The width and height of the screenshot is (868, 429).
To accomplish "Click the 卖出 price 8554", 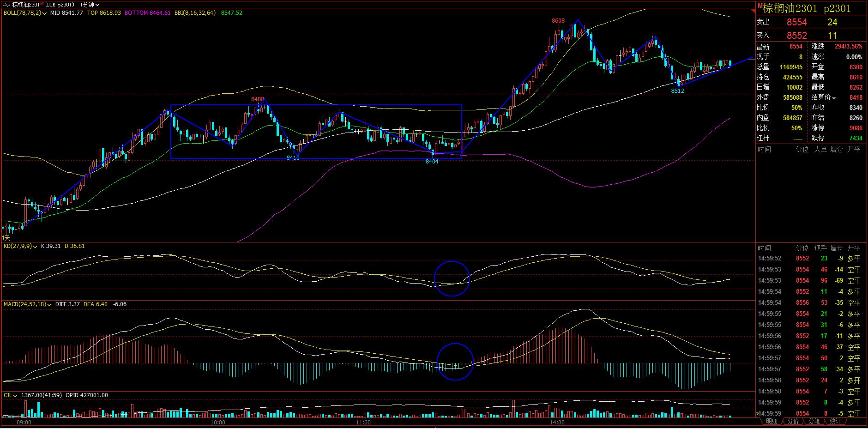I will (796, 22).
